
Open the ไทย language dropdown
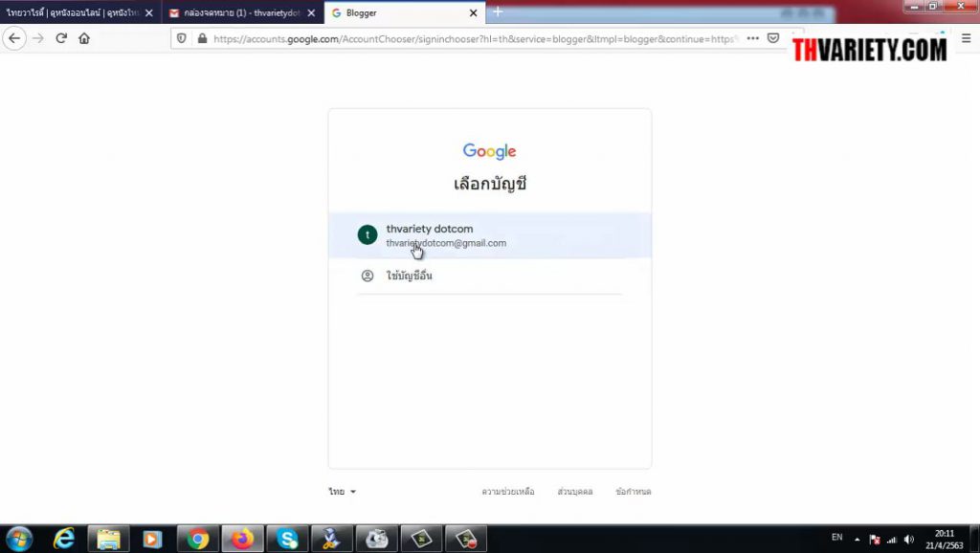point(343,492)
